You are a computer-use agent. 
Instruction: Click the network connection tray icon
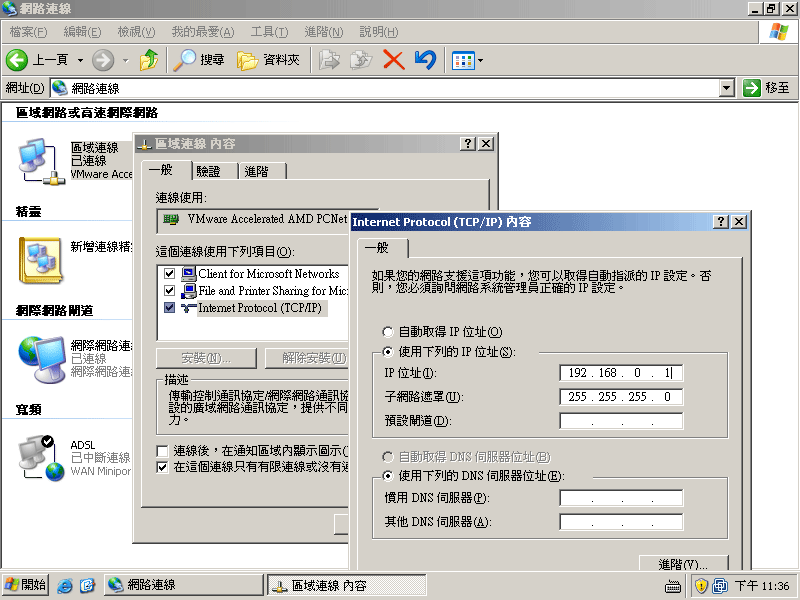coord(720,586)
